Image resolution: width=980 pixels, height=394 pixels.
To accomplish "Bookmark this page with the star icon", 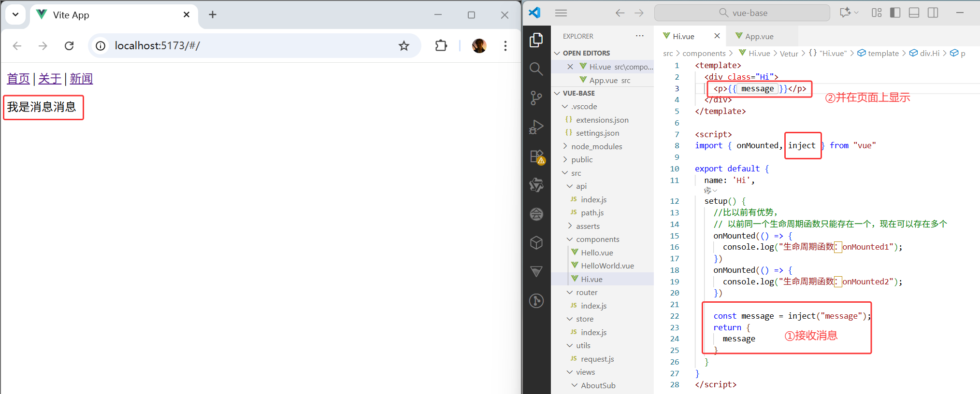I will [x=404, y=46].
